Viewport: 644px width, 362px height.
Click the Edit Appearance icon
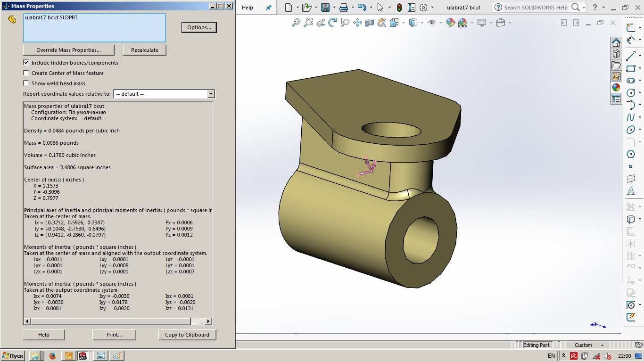click(450, 22)
